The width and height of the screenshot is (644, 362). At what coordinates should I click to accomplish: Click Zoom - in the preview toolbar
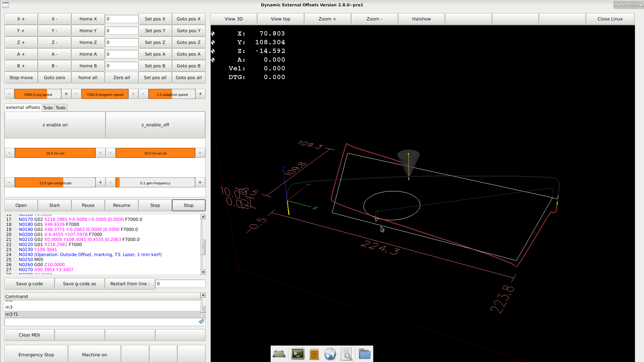[374, 19]
